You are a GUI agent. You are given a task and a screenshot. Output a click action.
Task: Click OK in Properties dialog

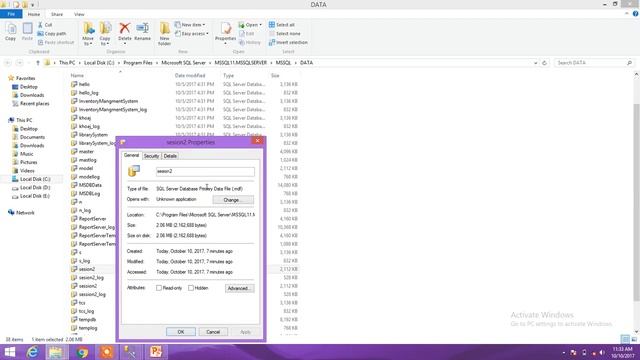point(181,332)
